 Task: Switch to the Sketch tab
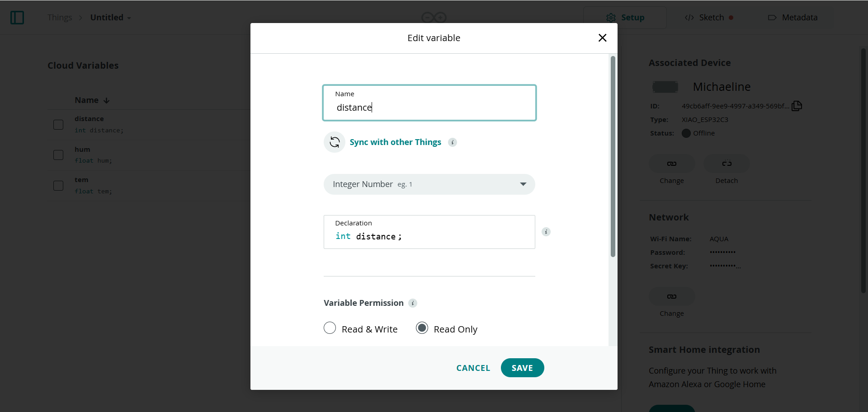[709, 18]
